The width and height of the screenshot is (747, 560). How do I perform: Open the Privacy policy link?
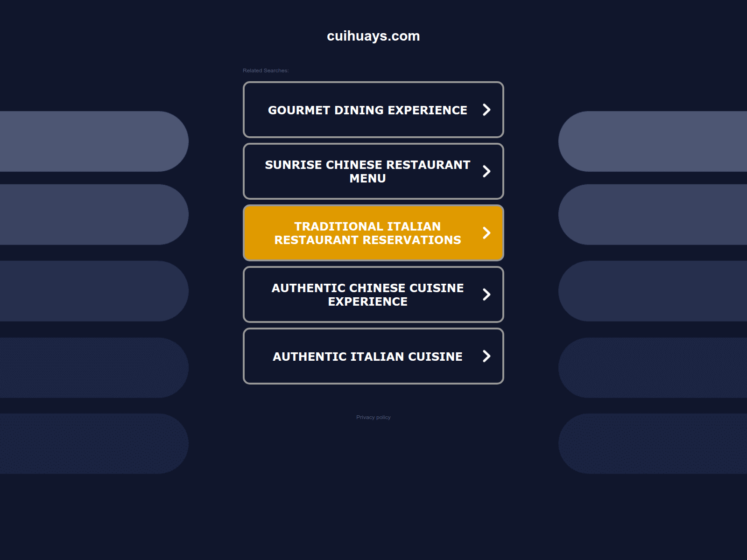point(373,417)
